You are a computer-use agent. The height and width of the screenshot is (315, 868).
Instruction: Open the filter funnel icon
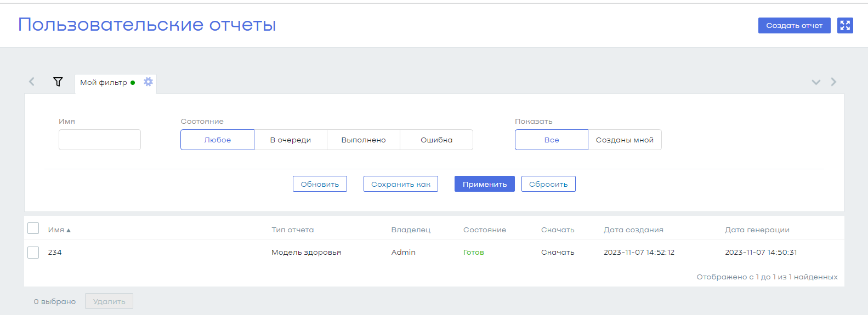(58, 82)
